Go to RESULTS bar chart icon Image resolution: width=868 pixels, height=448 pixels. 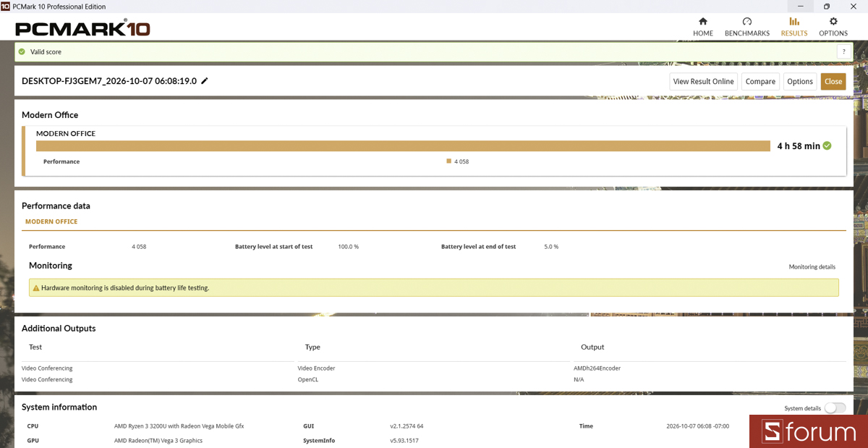[x=794, y=22]
